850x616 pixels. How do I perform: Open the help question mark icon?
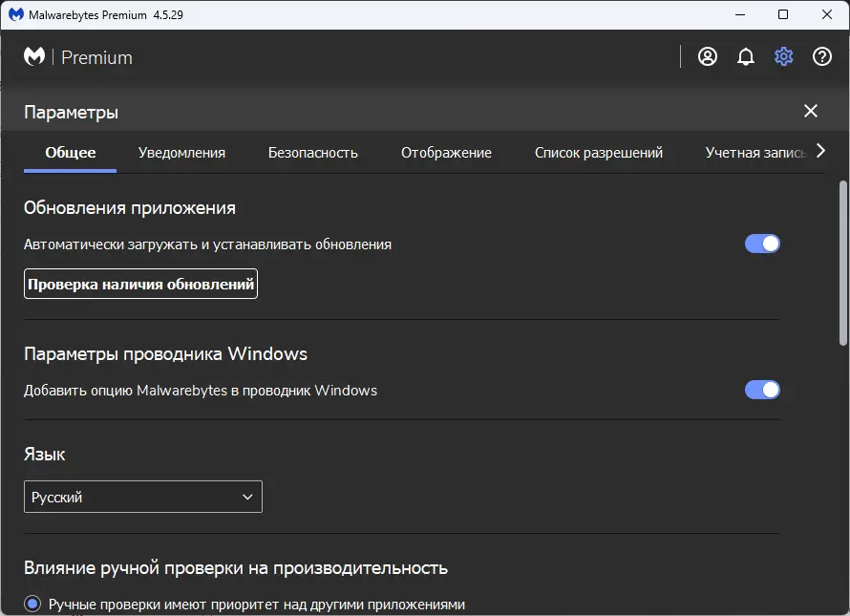(x=821, y=56)
